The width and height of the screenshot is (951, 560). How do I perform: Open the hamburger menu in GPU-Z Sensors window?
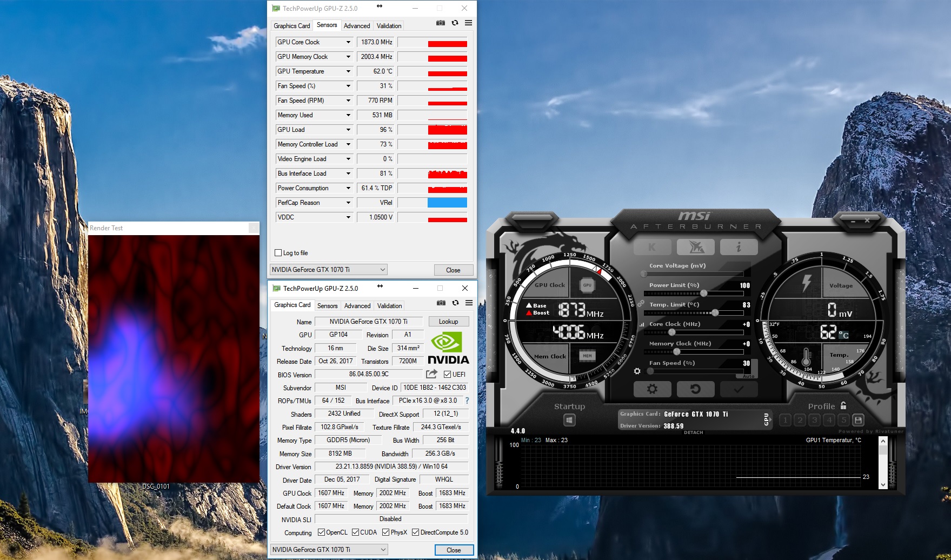tap(468, 23)
